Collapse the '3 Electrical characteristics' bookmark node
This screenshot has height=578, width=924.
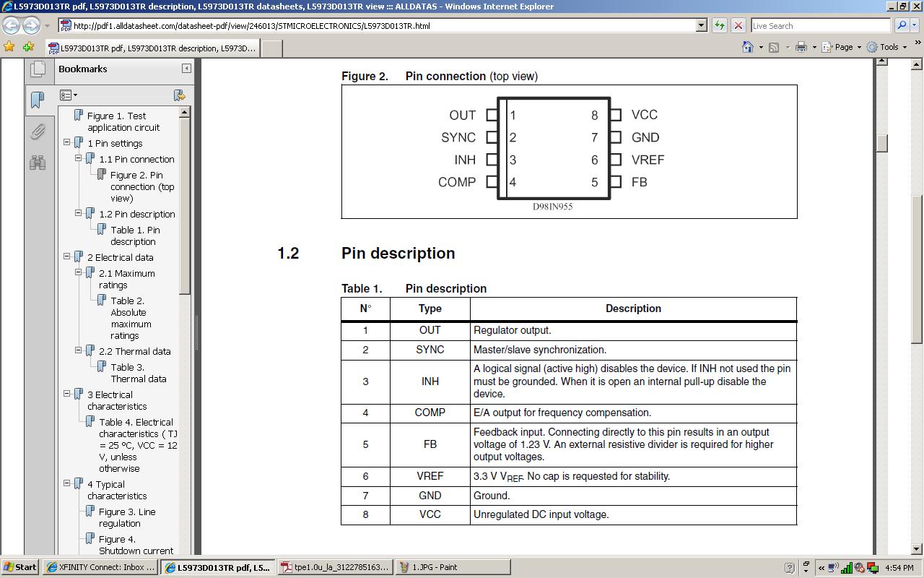67,394
